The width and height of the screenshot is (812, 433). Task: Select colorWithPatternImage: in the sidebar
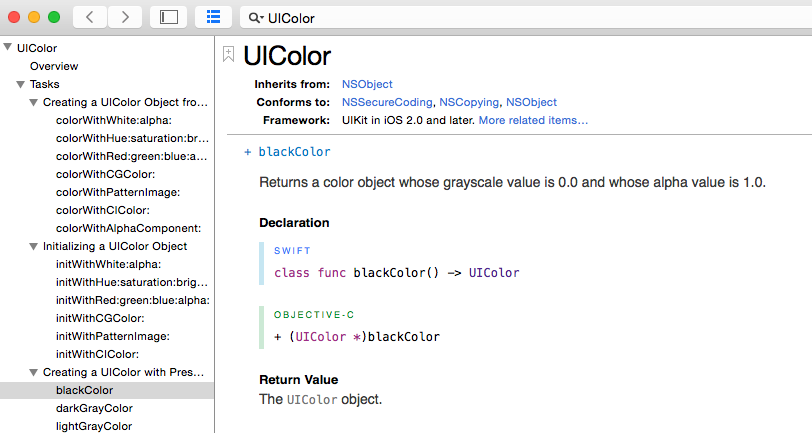pos(118,192)
